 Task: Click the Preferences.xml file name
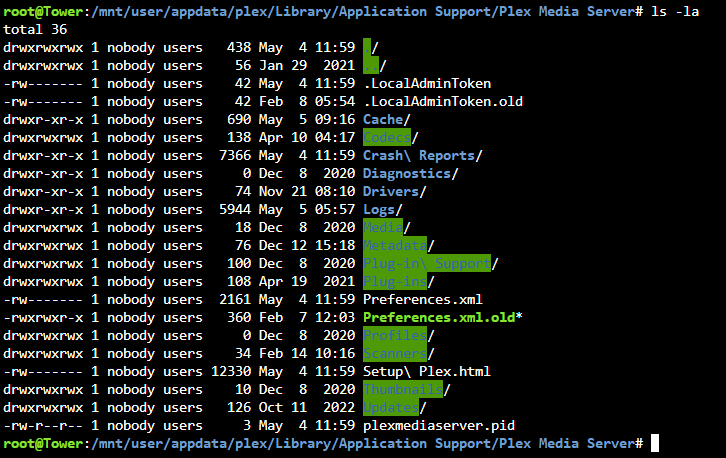point(423,300)
